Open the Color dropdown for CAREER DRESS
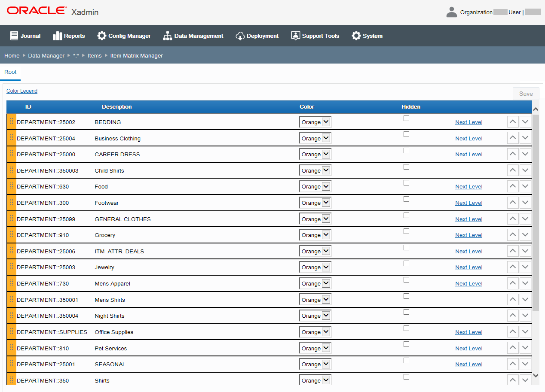The height and width of the screenshot is (392, 545). 315,154
